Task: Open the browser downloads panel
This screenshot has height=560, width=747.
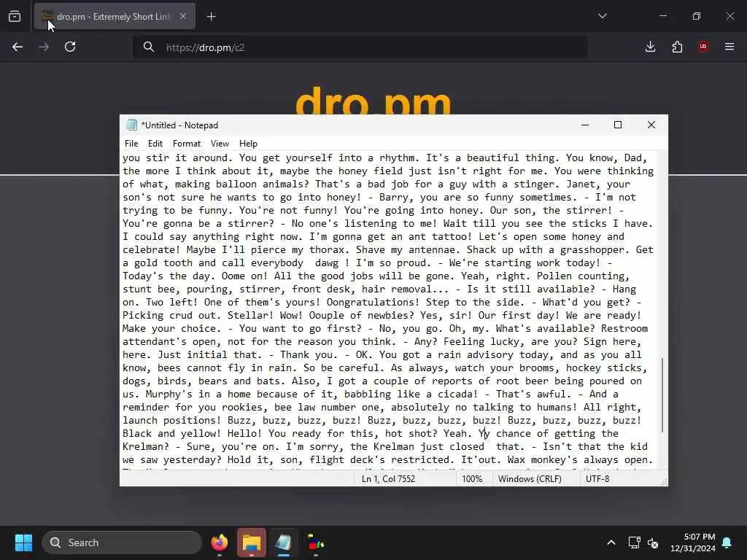Action: 650,47
